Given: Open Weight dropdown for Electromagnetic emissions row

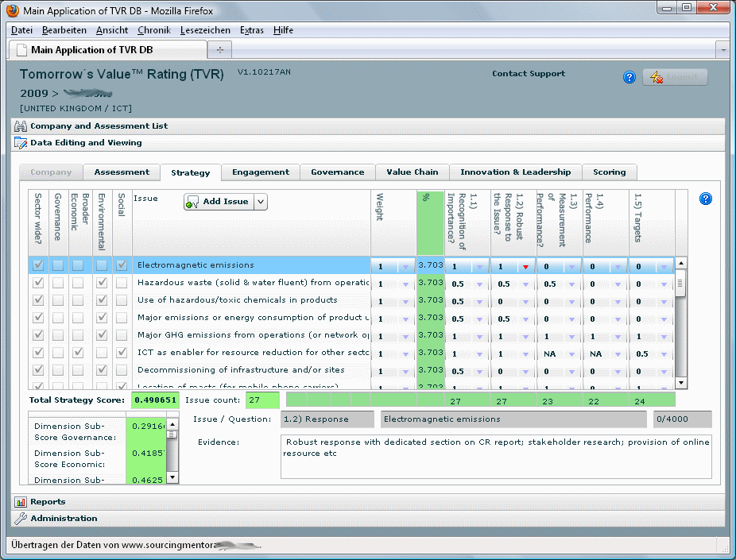Looking at the screenshot, I should coord(405,267).
